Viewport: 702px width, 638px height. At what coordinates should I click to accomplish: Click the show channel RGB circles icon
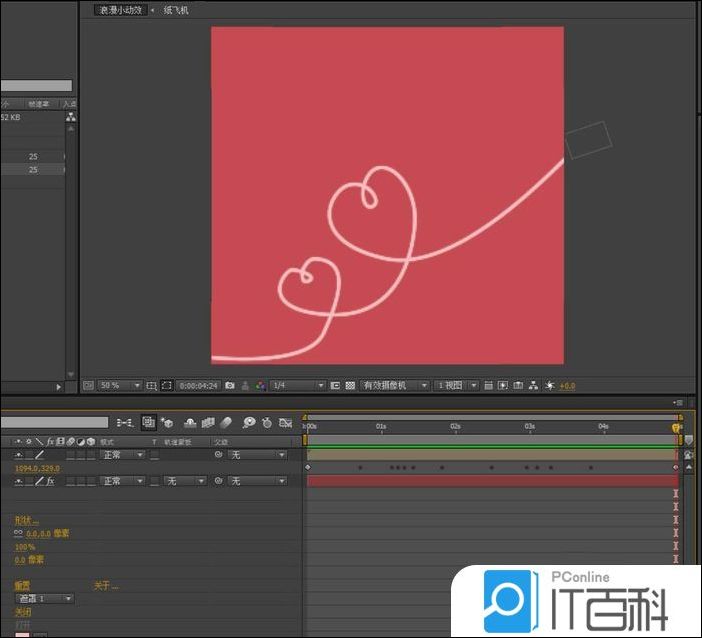pyautogui.click(x=260, y=385)
